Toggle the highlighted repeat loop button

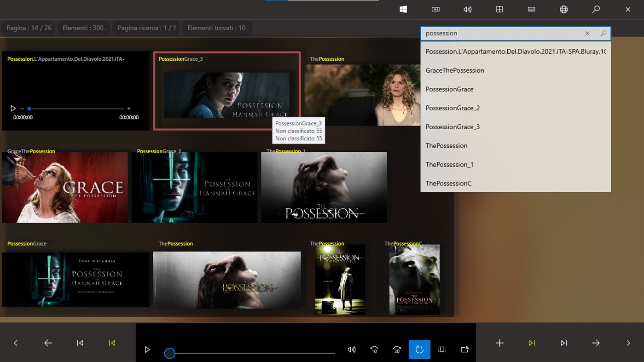[419, 350]
